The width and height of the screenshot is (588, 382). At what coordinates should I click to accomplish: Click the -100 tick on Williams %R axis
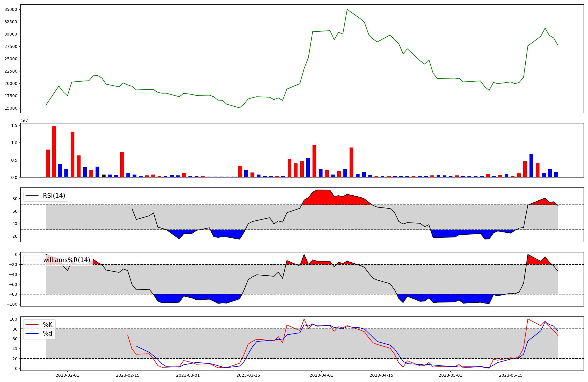click(12, 304)
